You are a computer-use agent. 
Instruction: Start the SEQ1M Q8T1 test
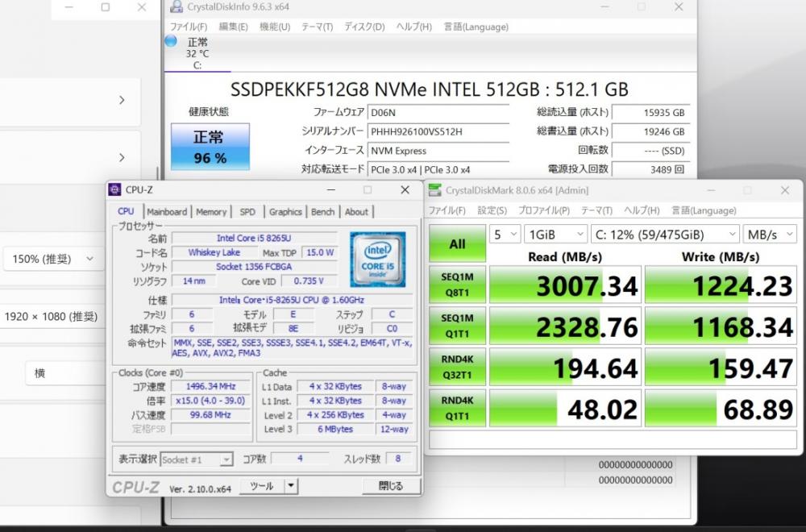point(457,285)
